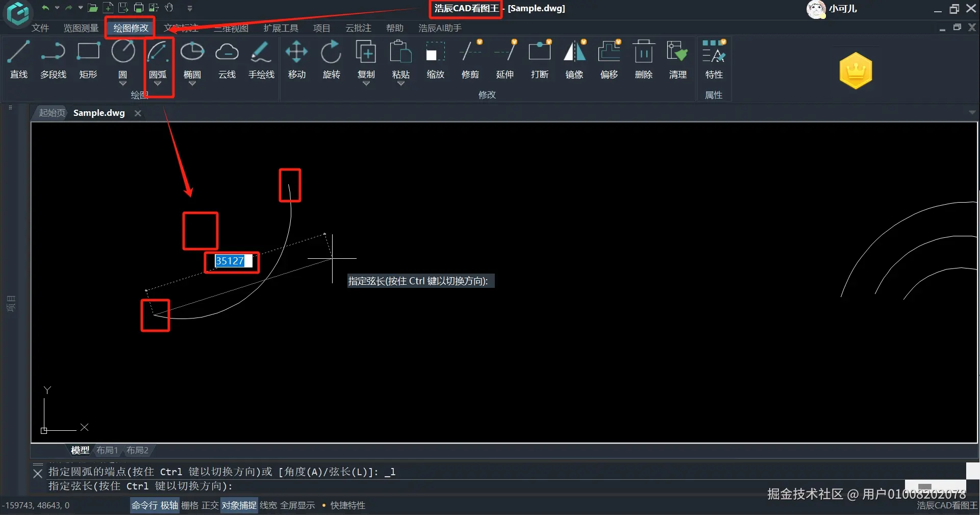Select the 直线 (line) drawing tool
This screenshot has height=515, width=980.
click(19, 60)
